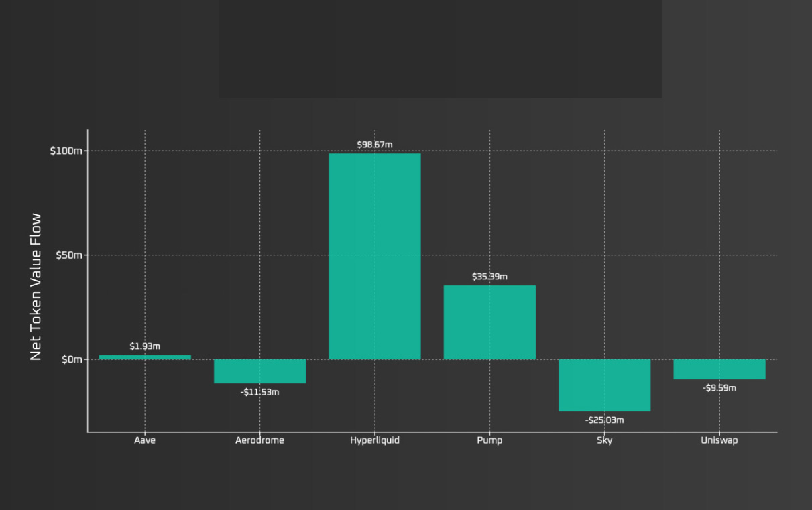The image size is (812, 510).
Task: Select the Aerodrome negative bar
Action: coord(259,371)
